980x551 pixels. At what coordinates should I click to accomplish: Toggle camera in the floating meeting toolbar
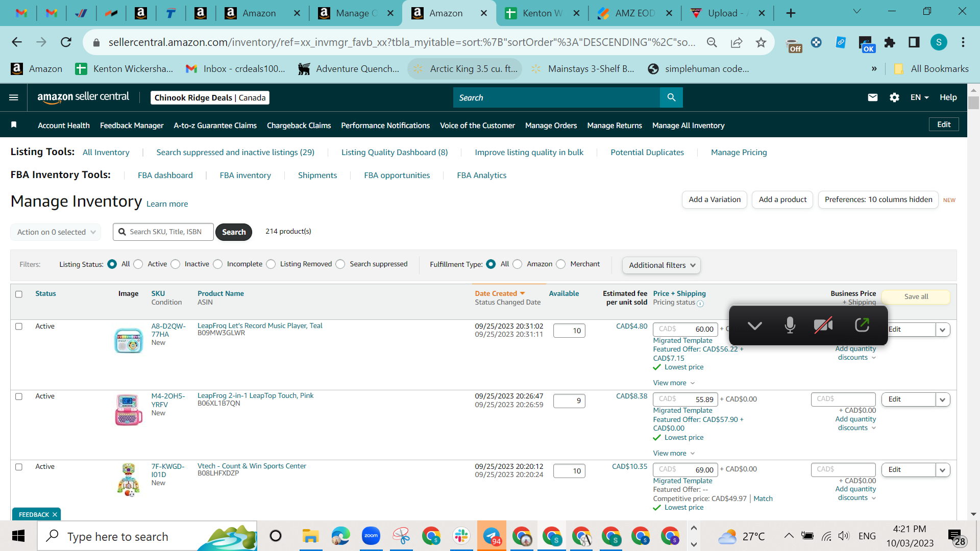(x=823, y=325)
